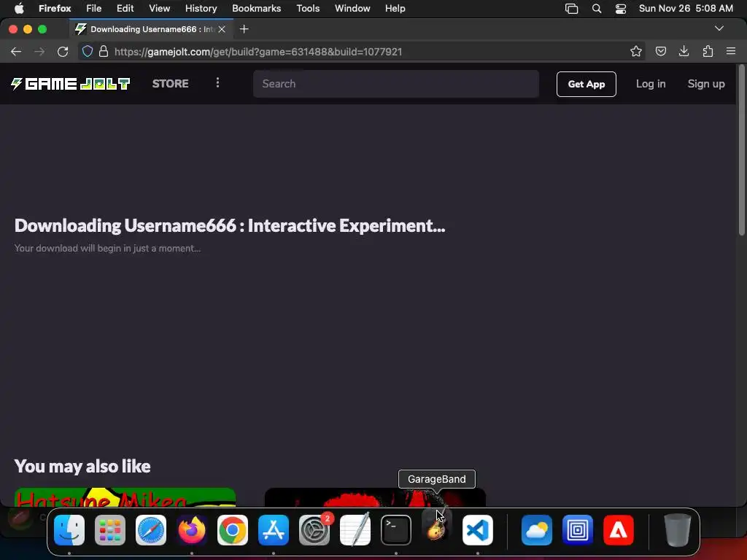Open the Help menu

point(395,8)
